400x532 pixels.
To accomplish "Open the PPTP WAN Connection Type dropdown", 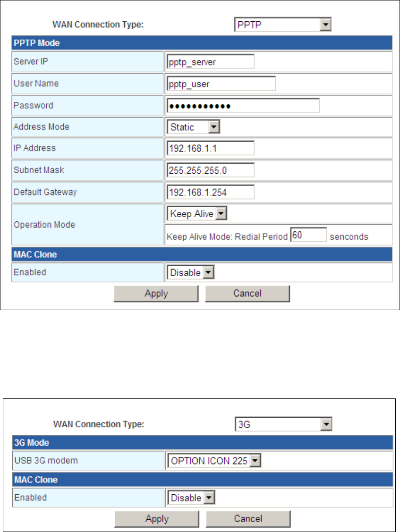I will pyautogui.click(x=282, y=25).
